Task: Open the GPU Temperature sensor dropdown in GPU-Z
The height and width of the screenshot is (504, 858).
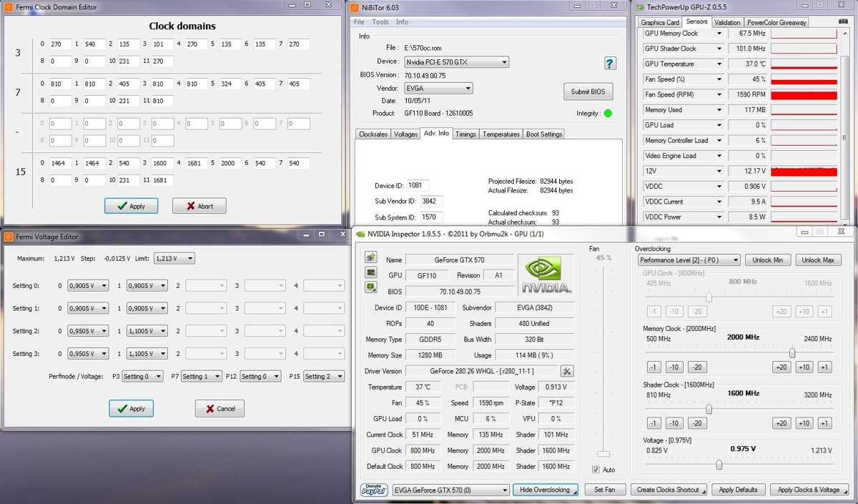Action: [x=719, y=64]
